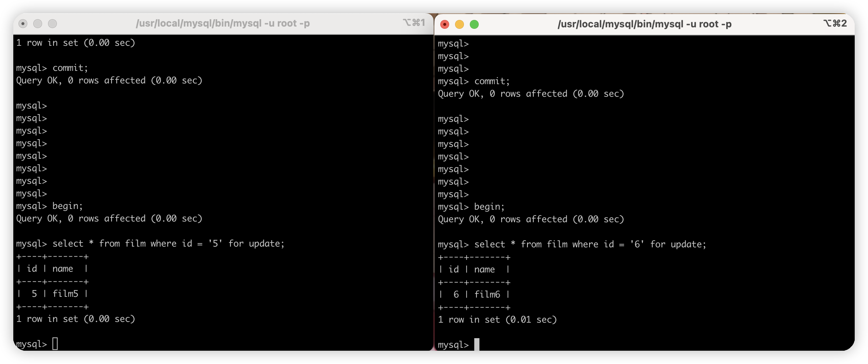868x364 pixels.
Task: Click the left terminal's 'begin;' command
Action: coord(49,206)
